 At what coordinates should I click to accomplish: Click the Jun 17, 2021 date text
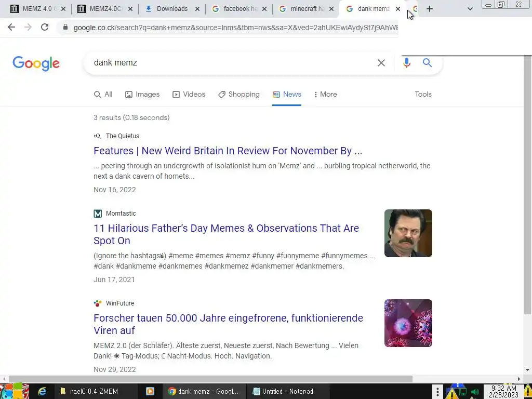tap(114, 280)
